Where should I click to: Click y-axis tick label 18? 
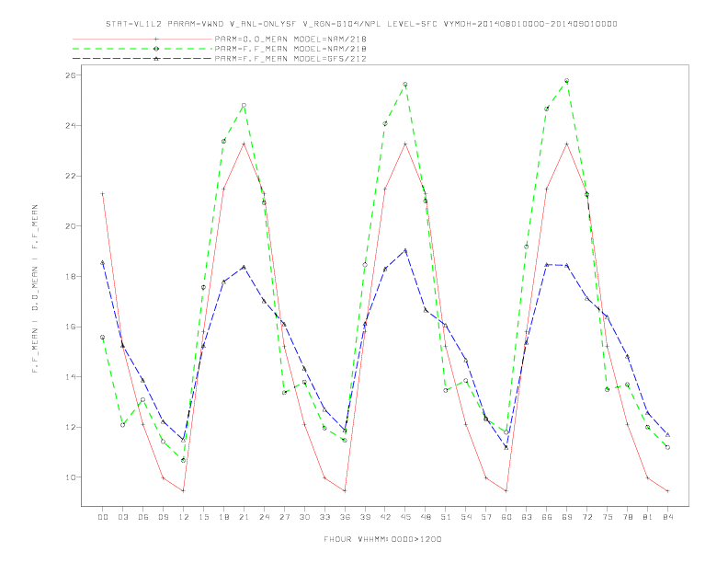tap(70, 276)
